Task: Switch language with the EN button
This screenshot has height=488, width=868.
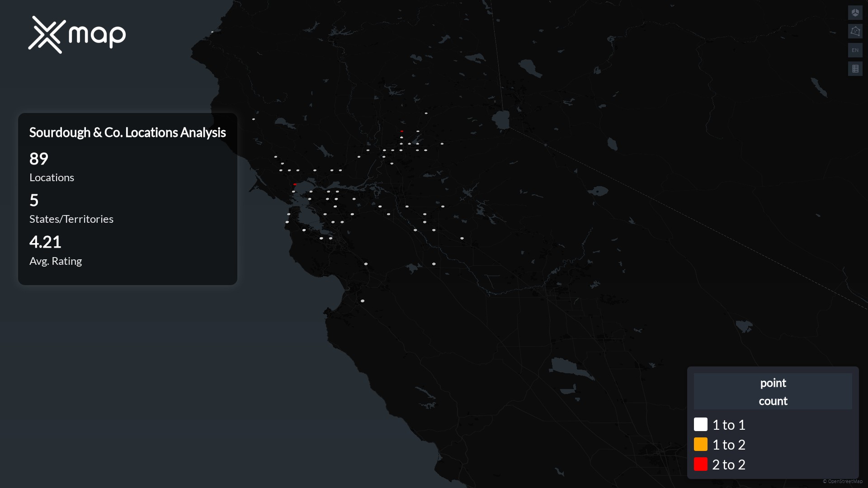Action: tap(855, 50)
